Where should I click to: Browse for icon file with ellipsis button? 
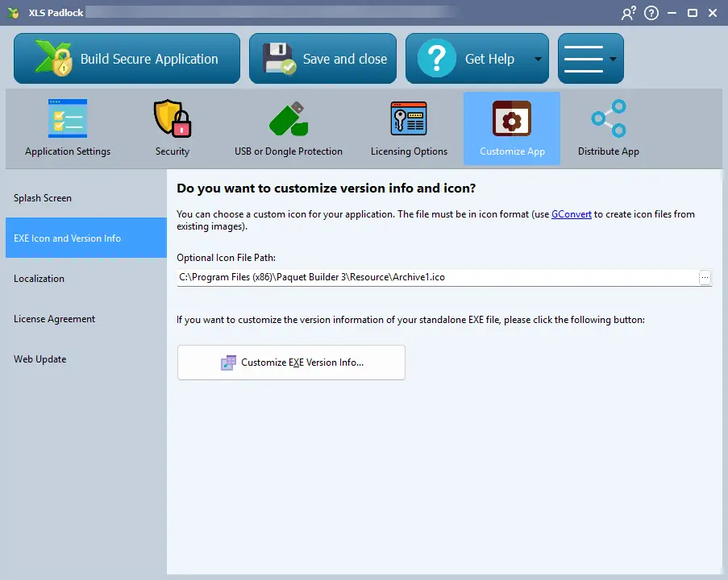click(x=705, y=277)
